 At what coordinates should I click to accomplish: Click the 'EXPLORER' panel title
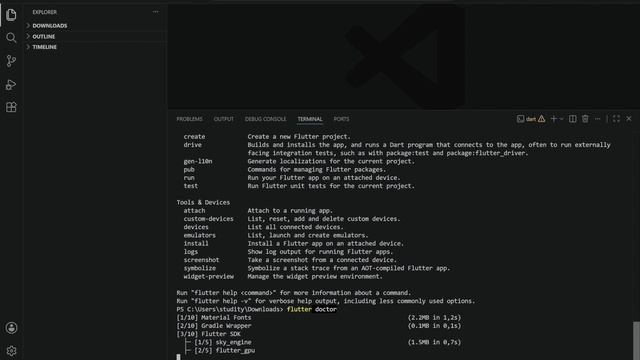[45, 12]
